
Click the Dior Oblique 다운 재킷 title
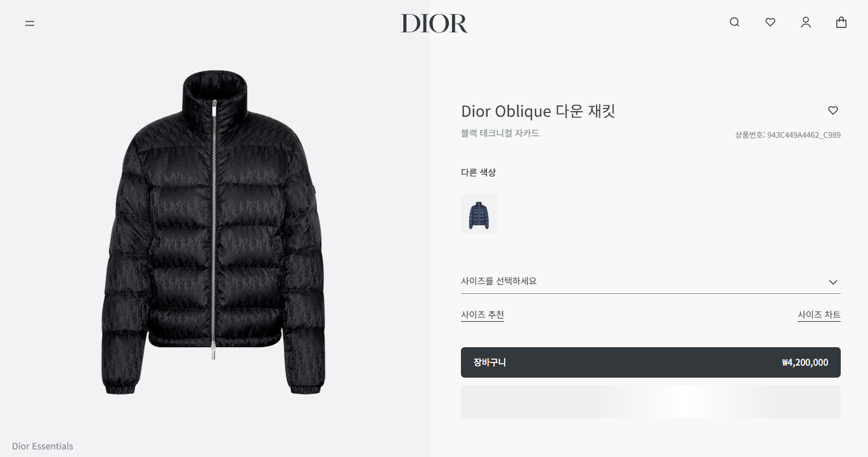click(538, 111)
